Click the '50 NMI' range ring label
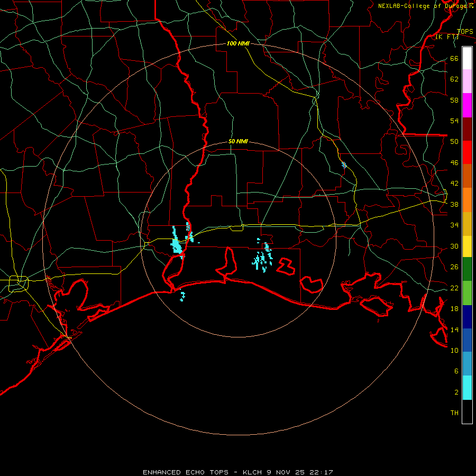 (238, 141)
